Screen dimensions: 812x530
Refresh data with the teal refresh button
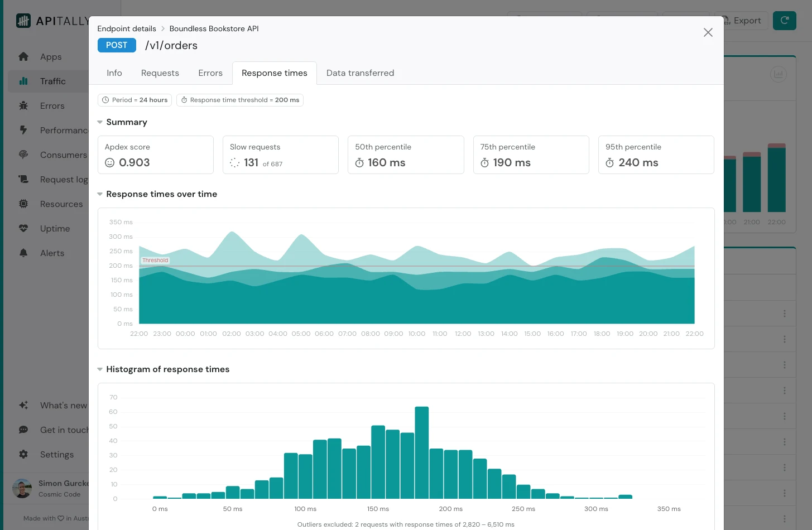pos(784,20)
